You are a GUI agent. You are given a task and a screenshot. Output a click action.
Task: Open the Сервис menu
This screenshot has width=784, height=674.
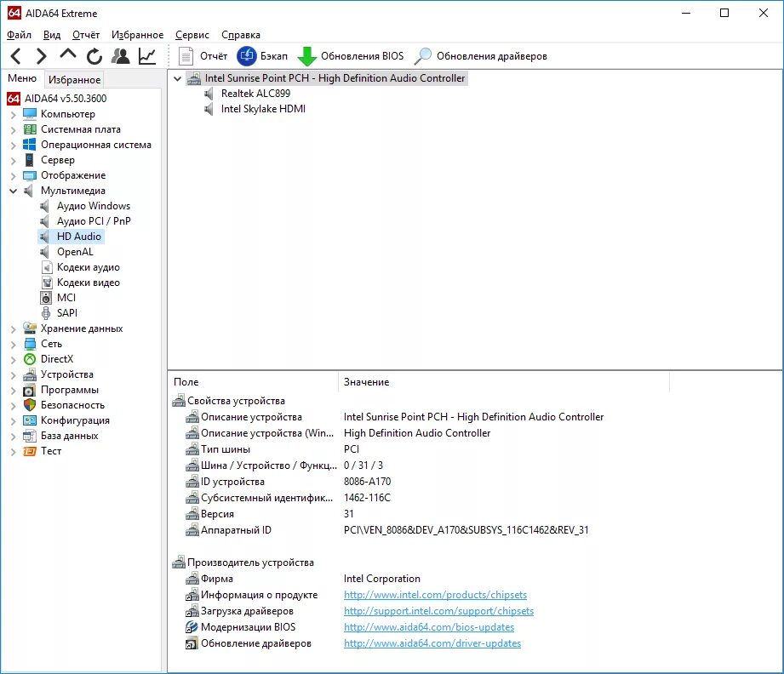tap(192, 35)
